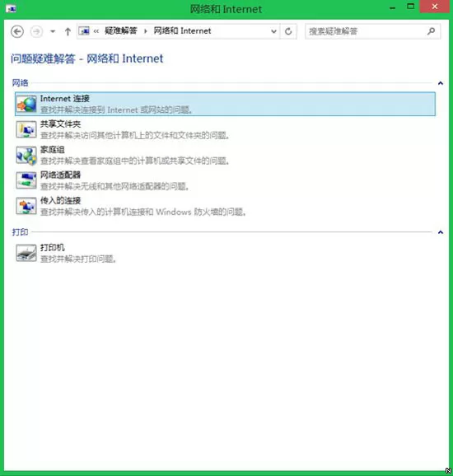Go back with the back arrow
This screenshot has height=476, width=453.
coord(17,31)
